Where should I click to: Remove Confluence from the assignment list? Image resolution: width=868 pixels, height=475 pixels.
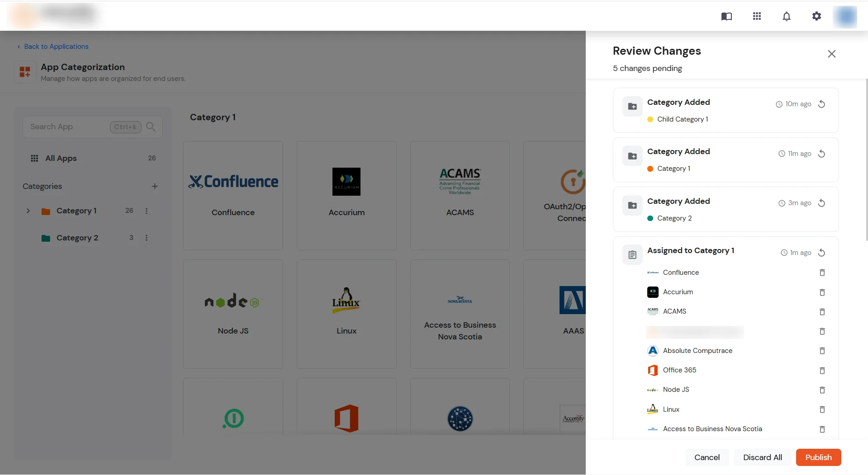click(822, 273)
